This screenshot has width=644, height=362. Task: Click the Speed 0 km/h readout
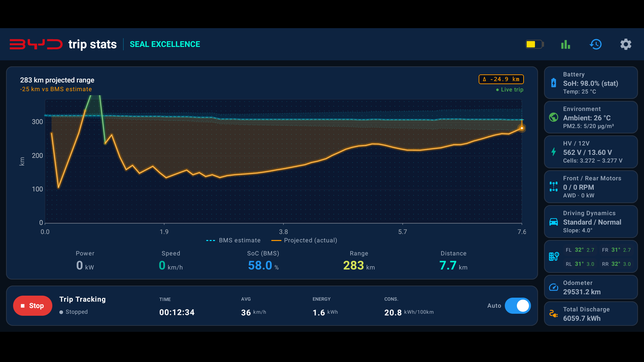[171, 261]
